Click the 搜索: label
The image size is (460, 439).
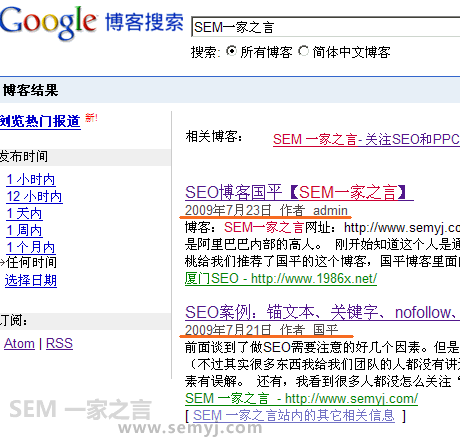coord(205,52)
